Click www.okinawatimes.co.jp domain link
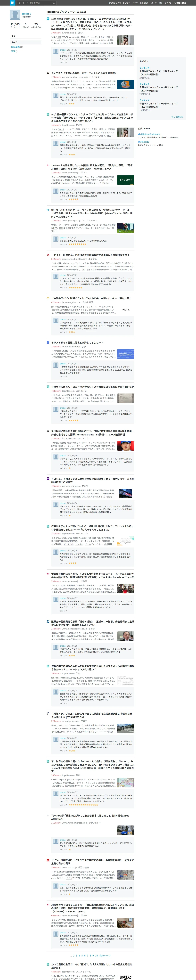The height and width of the screenshot is (980, 196). click(x=75, y=629)
